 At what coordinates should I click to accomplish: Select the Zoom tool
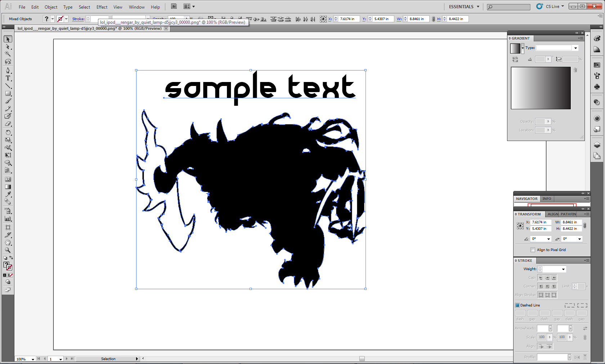tap(8, 250)
